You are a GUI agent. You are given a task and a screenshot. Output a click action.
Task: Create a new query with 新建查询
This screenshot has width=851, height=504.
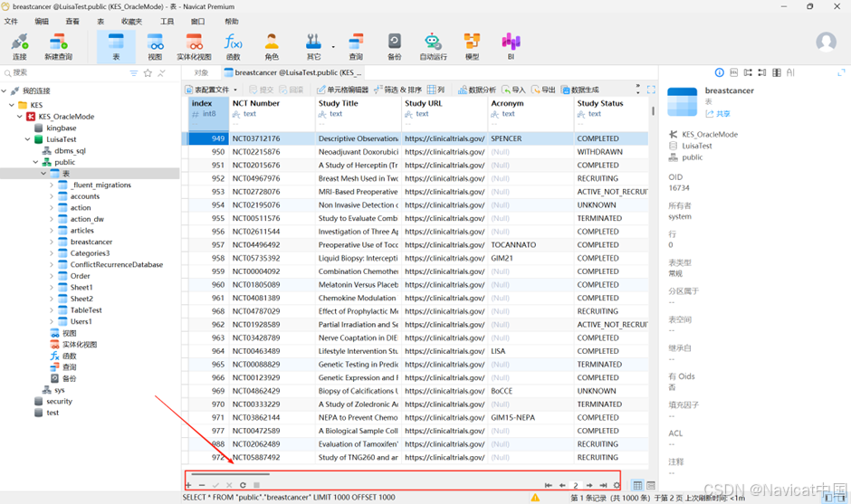(x=58, y=47)
